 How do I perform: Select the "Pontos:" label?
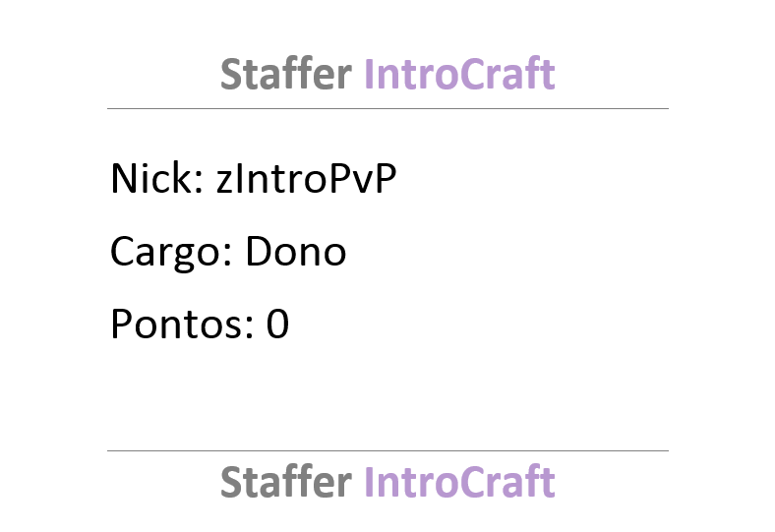click(182, 325)
